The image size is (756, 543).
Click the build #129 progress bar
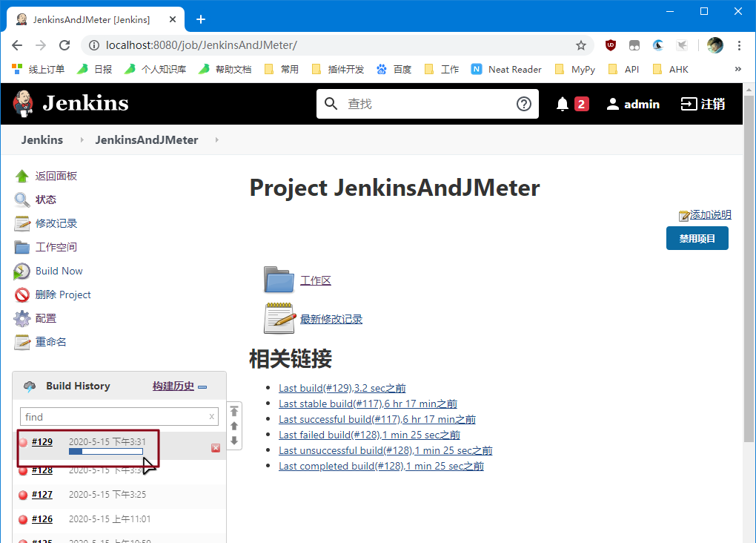tap(105, 452)
